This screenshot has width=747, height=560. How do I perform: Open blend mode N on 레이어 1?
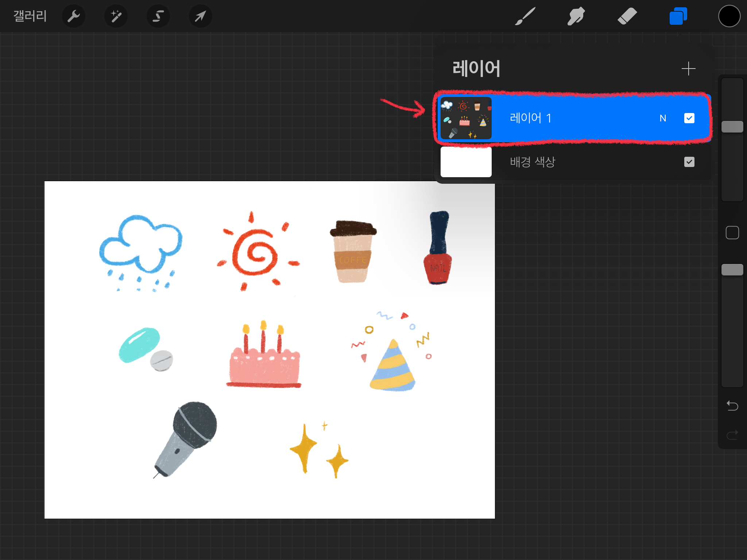[x=663, y=118]
